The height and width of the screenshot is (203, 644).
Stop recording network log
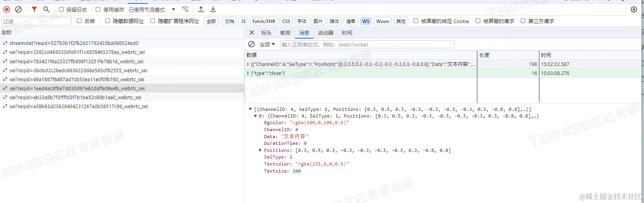click(x=7, y=9)
